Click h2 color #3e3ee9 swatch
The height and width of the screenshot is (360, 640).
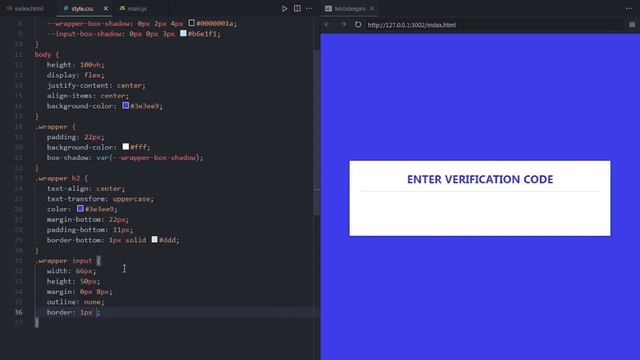[80, 209]
